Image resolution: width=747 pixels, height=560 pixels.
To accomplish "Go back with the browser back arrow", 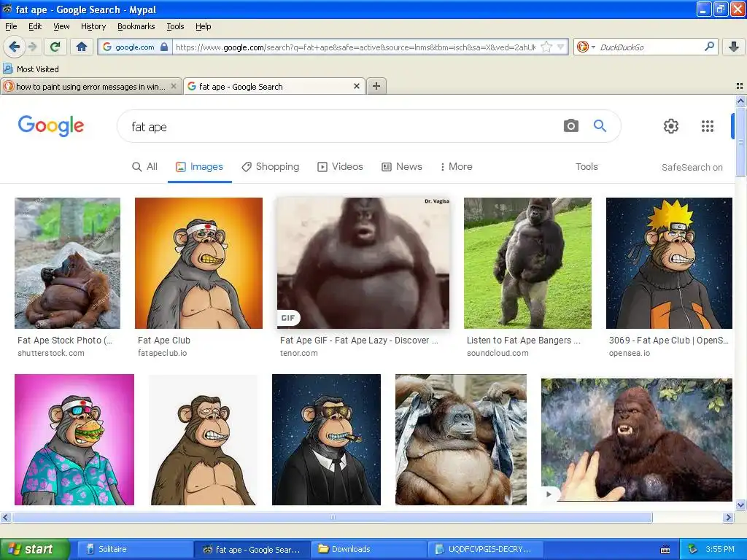I will [15, 47].
